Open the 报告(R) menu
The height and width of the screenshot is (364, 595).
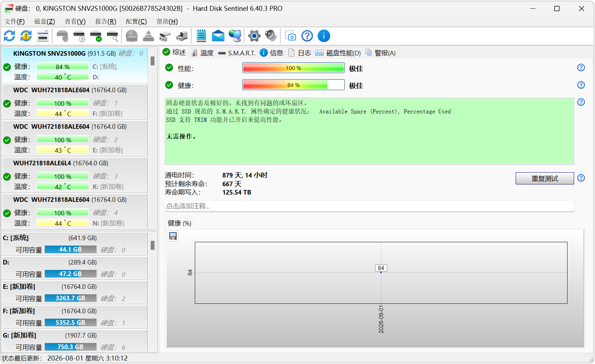[106, 22]
